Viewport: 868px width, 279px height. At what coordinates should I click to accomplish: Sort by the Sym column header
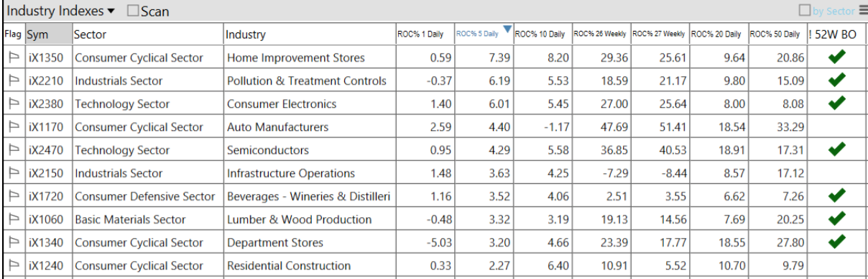(49, 34)
